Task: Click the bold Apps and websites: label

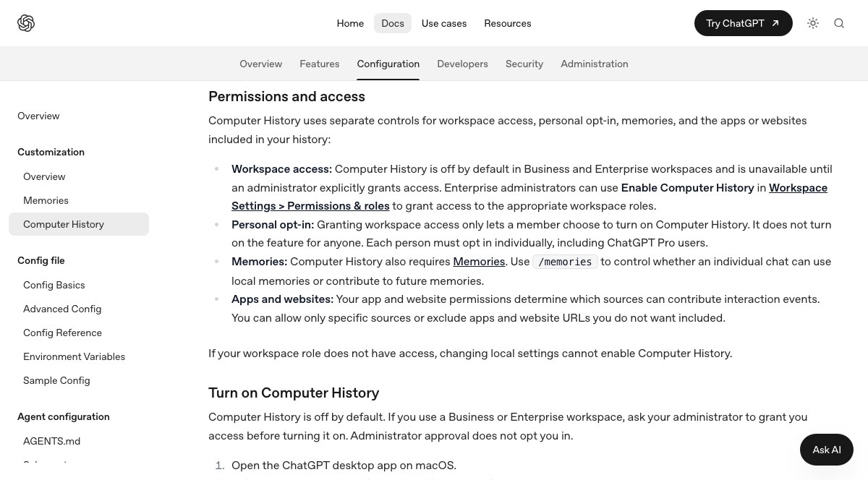Action: coord(282,299)
